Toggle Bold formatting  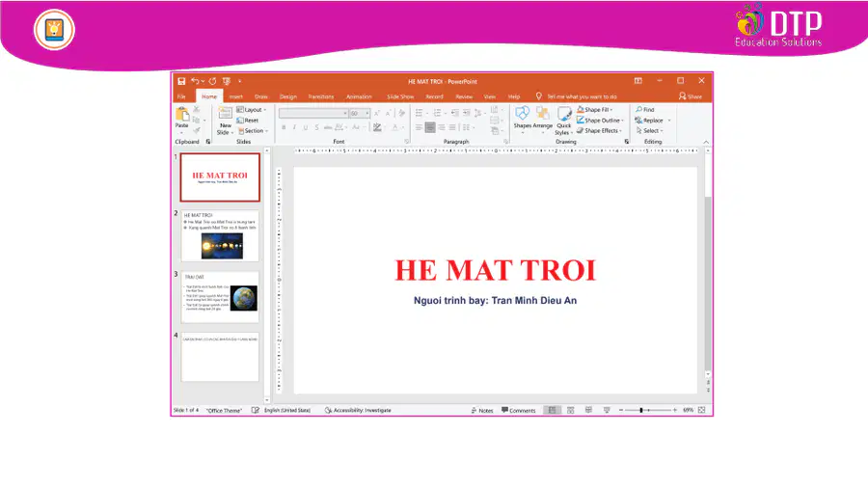tap(284, 127)
